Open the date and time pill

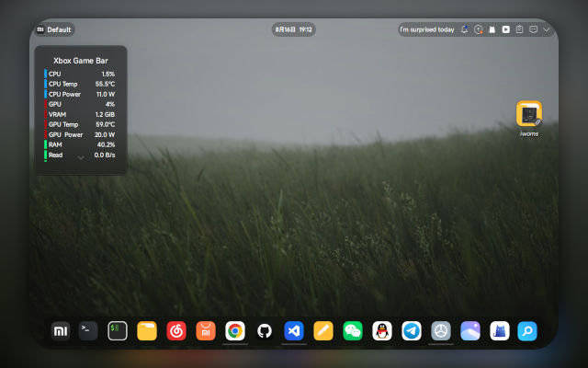[294, 29]
